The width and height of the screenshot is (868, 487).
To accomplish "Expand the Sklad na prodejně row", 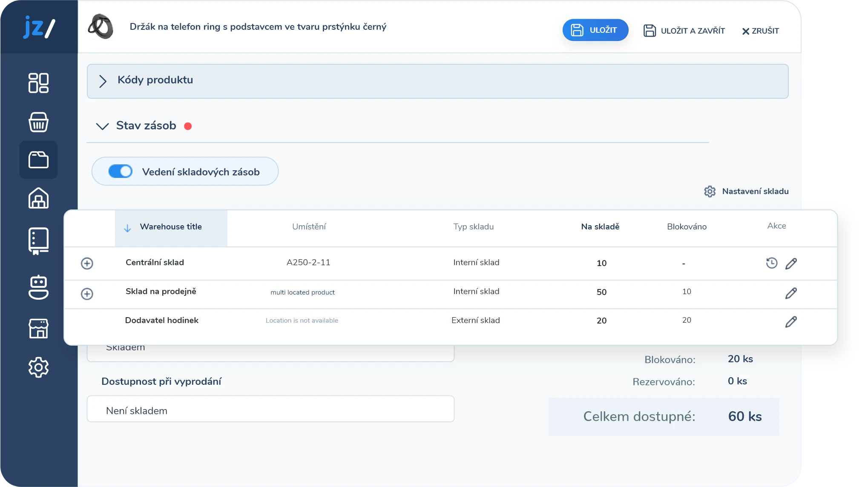I will (87, 294).
